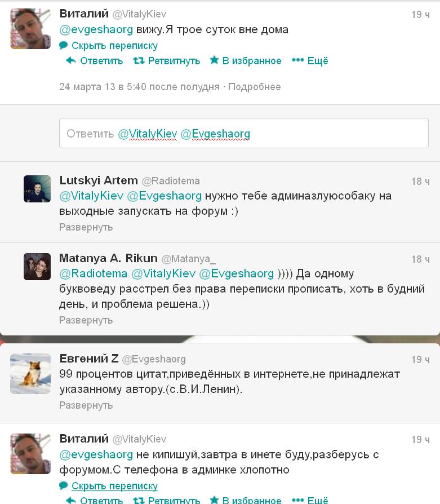Image resolution: width=440 pixels, height=504 pixels.
Task: Expand Matanya A. Rikun's tweet with Развернуть
Action: click(x=86, y=320)
